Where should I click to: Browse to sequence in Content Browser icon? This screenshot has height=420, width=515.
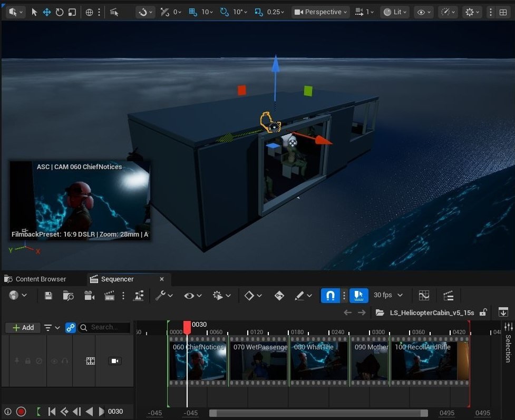[x=68, y=296]
